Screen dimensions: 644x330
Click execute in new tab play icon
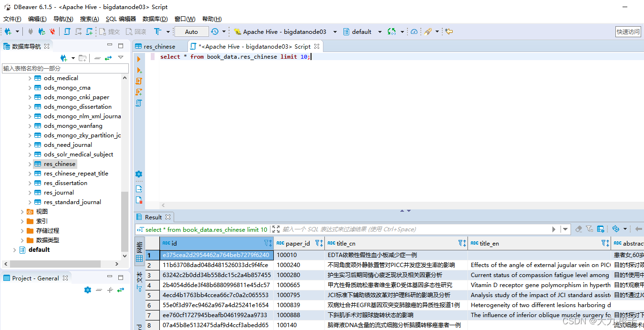[x=139, y=71]
